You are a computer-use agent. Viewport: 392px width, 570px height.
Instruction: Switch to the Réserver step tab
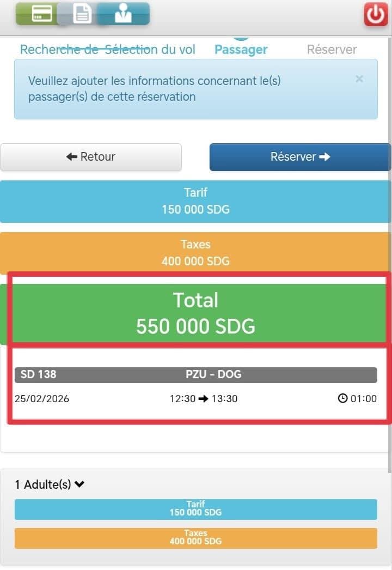coord(332,50)
